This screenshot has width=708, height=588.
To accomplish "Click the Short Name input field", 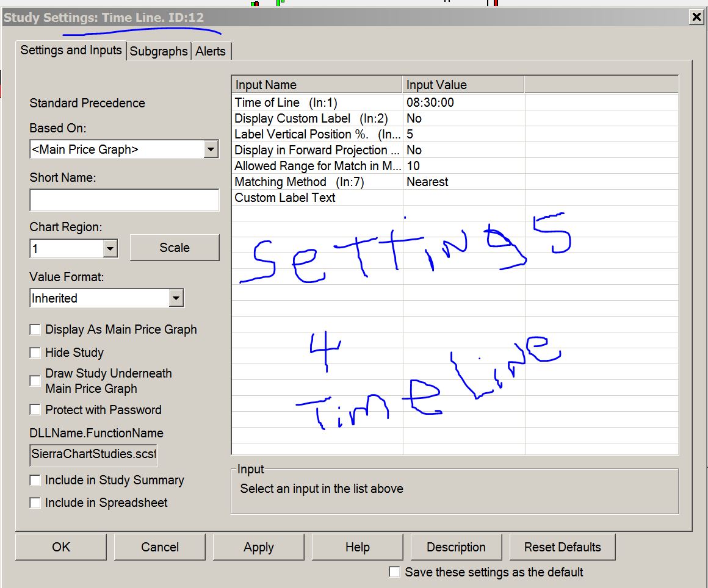I will click(124, 200).
